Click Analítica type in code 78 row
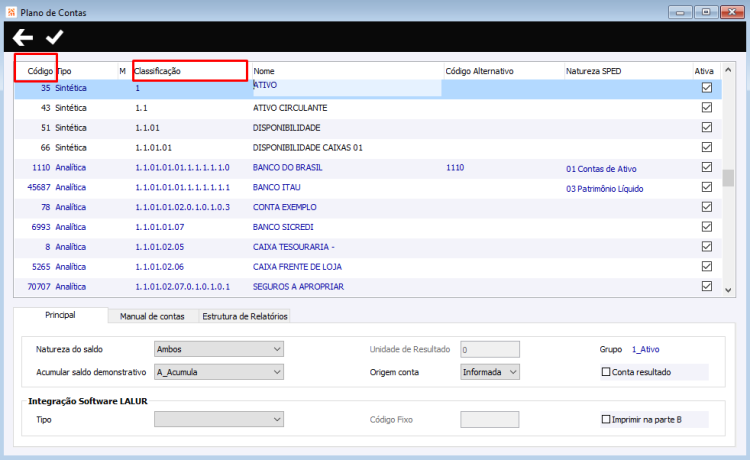 pos(71,207)
